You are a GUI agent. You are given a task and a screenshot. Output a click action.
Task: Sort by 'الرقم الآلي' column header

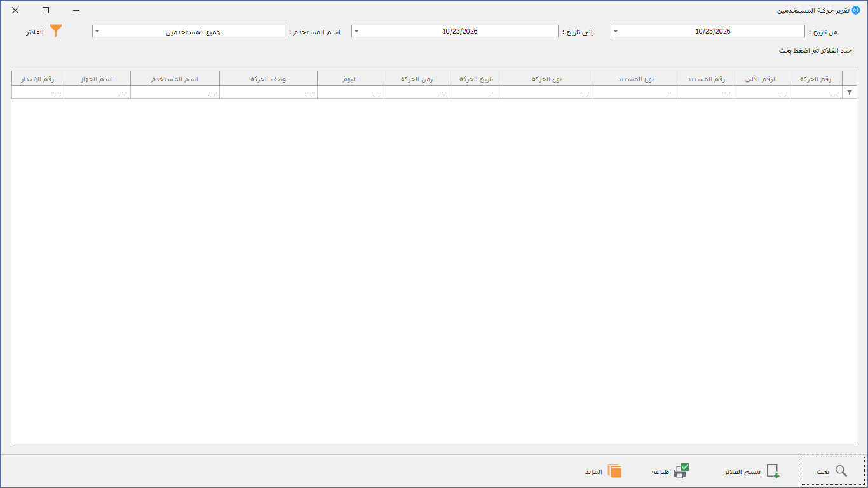coord(761,79)
